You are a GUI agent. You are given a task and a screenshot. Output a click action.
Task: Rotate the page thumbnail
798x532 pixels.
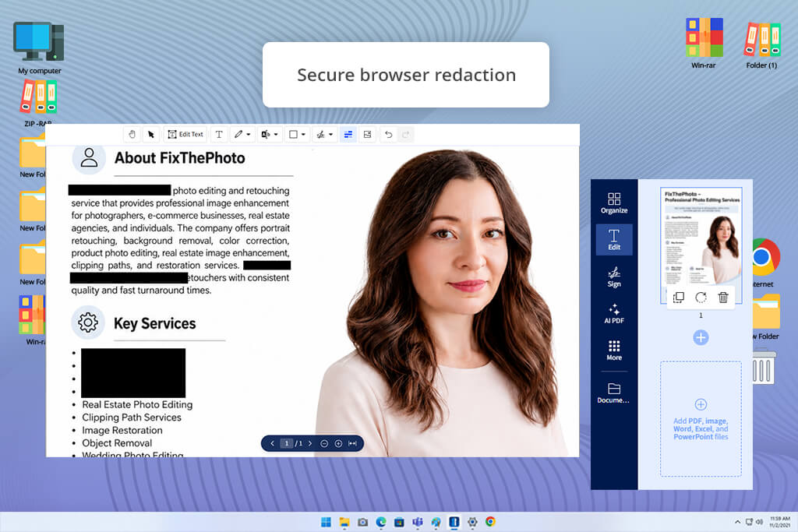(x=701, y=298)
